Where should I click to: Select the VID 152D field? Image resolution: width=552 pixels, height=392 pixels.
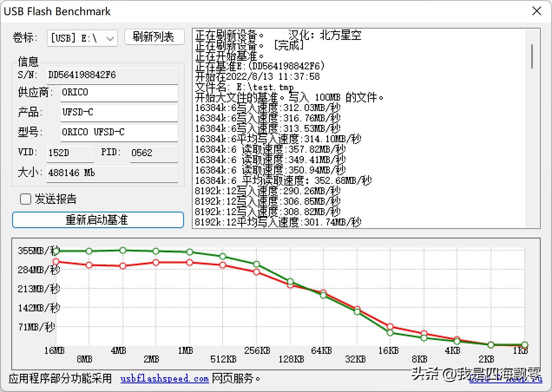click(x=70, y=153)
